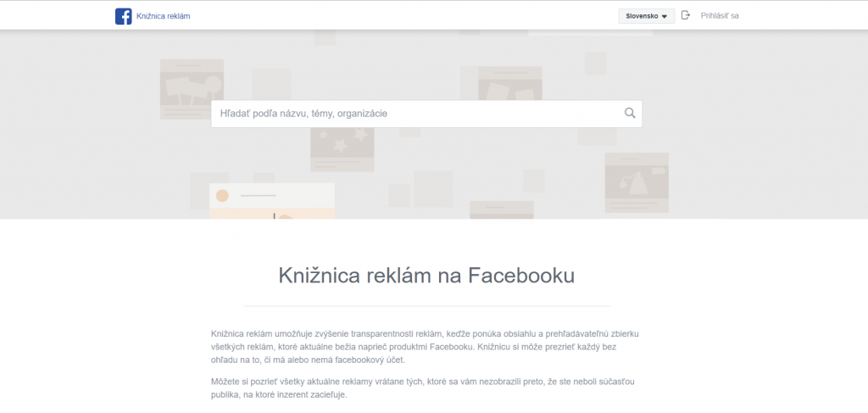The height and width of the screenshot is (413, 868).
Task: Focus the Hľadať podľa názvu search field
Action: click(x=426, y=114)
